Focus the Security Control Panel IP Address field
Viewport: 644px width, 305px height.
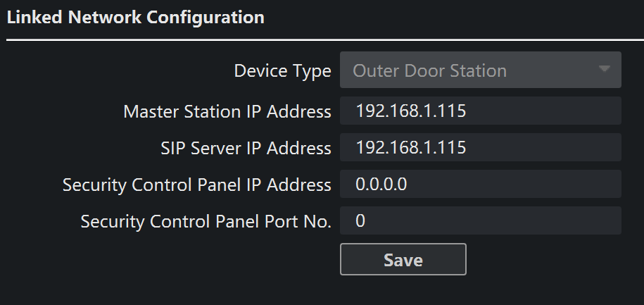(x=480, y=185)
